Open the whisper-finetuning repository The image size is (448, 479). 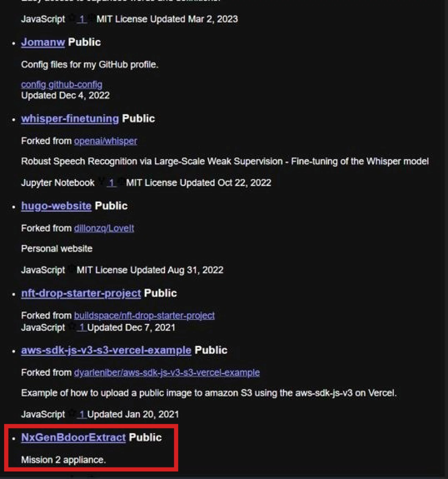70,119
